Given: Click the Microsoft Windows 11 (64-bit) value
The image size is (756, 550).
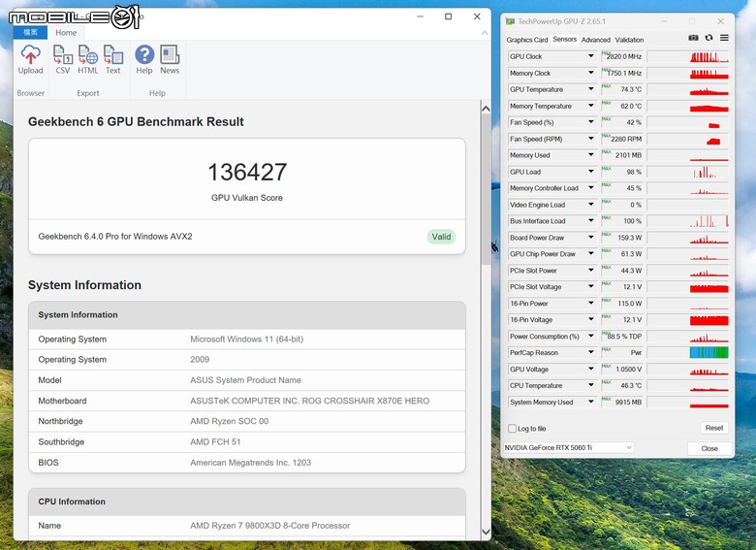Looking at the screenshot, I should 247,340.
